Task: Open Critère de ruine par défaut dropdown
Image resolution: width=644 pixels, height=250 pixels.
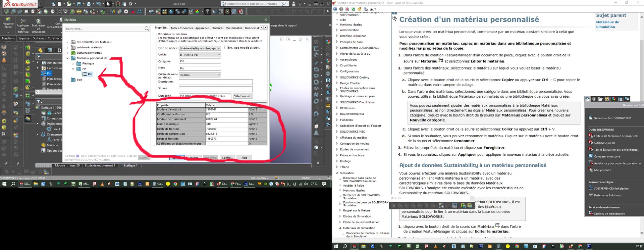Action: [200, 75]
